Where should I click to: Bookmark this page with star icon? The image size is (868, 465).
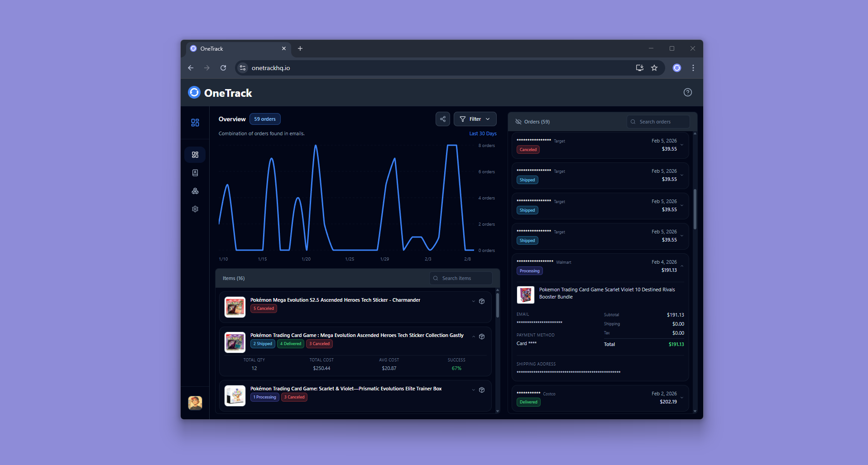click(654, 68)
